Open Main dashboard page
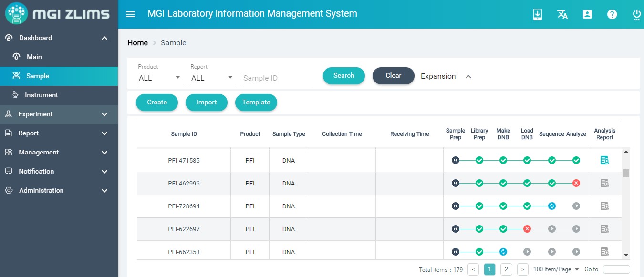 click(x=59, y=57)
